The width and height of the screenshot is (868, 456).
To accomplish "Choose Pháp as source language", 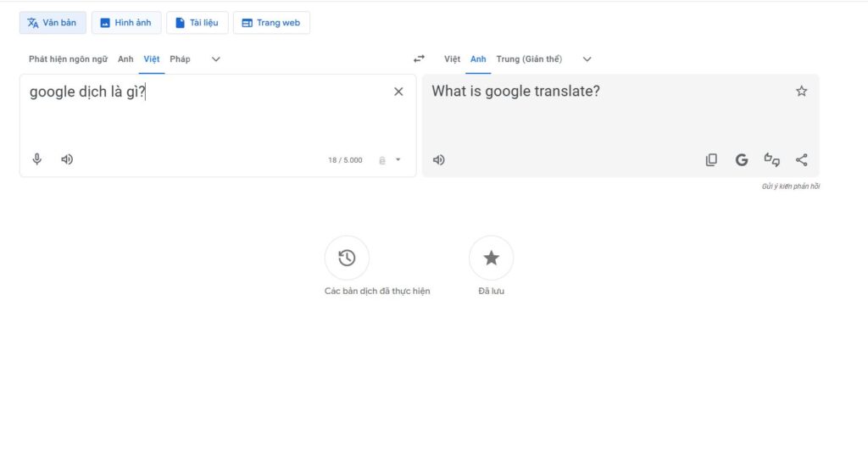I will click(x=180, y=59).
